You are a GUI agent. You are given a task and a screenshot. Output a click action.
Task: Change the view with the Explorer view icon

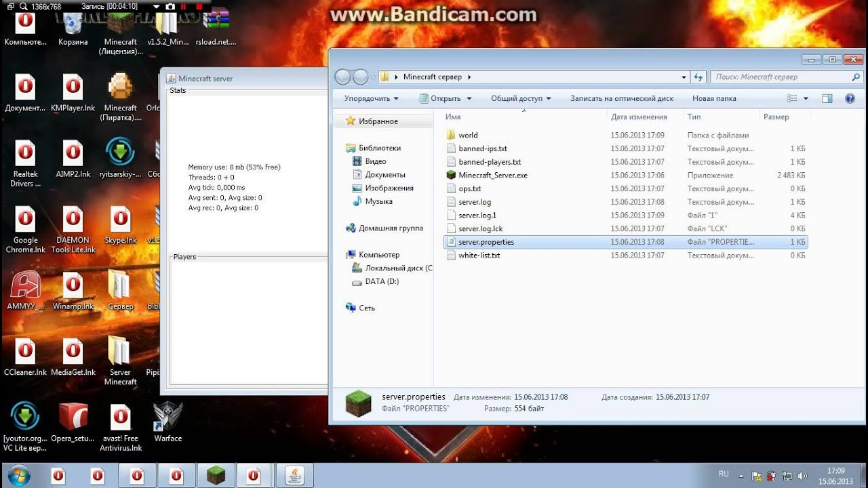point(791,98)
